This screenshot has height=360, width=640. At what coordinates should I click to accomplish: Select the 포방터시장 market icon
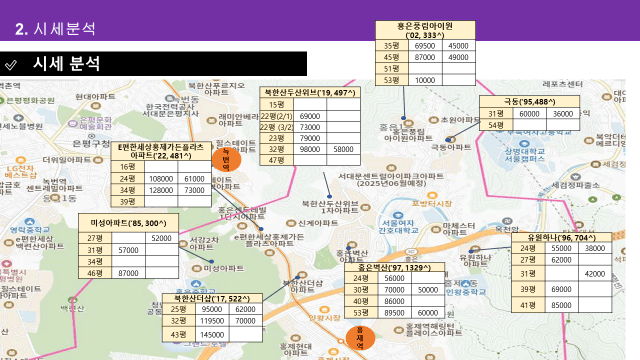point(432,196)
